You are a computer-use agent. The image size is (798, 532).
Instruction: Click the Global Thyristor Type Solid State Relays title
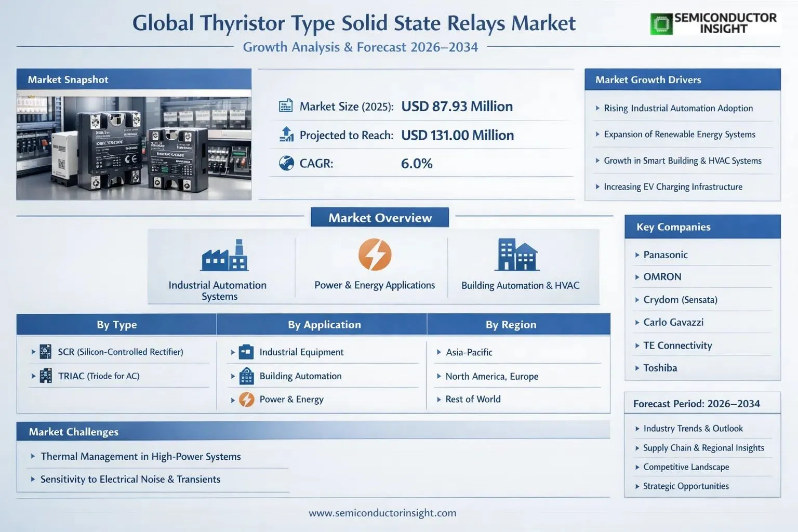pyautogui.click(x=354, y=23)
